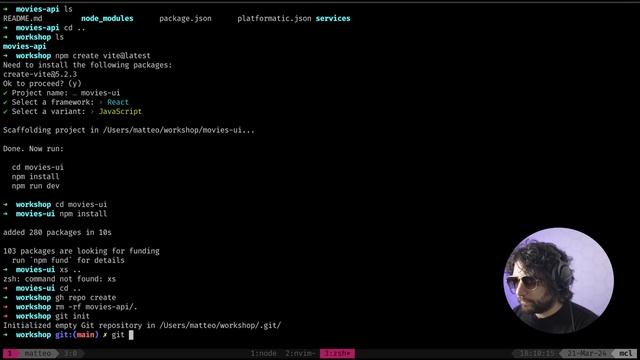The height and width of the screenshot is (360, 640).
Task: Click the 'create-vite@5.2.3' package line
Action: pos(40,74)
